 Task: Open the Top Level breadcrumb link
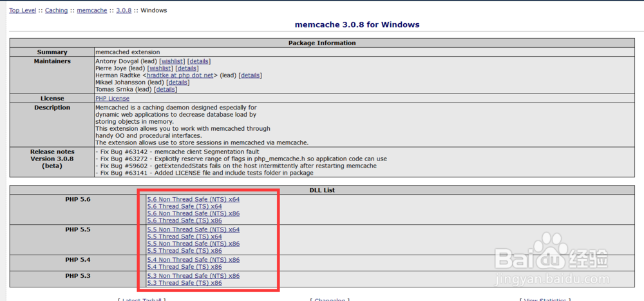click(23, 11)
